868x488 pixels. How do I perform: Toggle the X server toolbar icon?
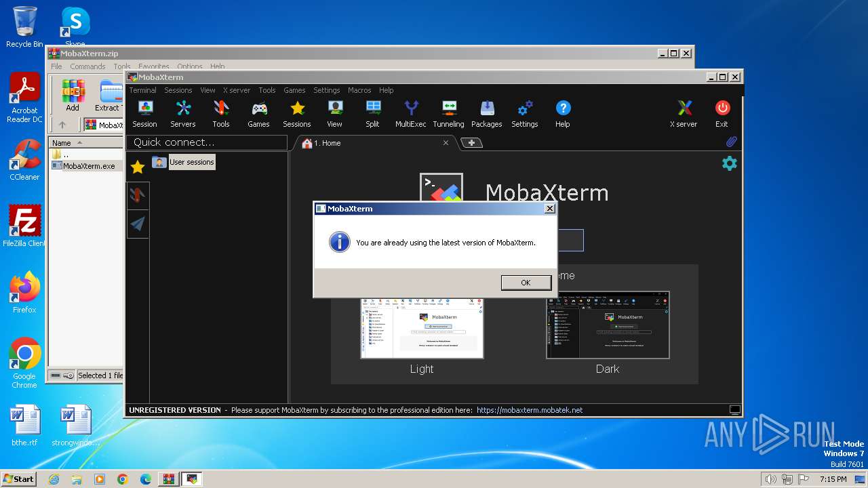684,114
